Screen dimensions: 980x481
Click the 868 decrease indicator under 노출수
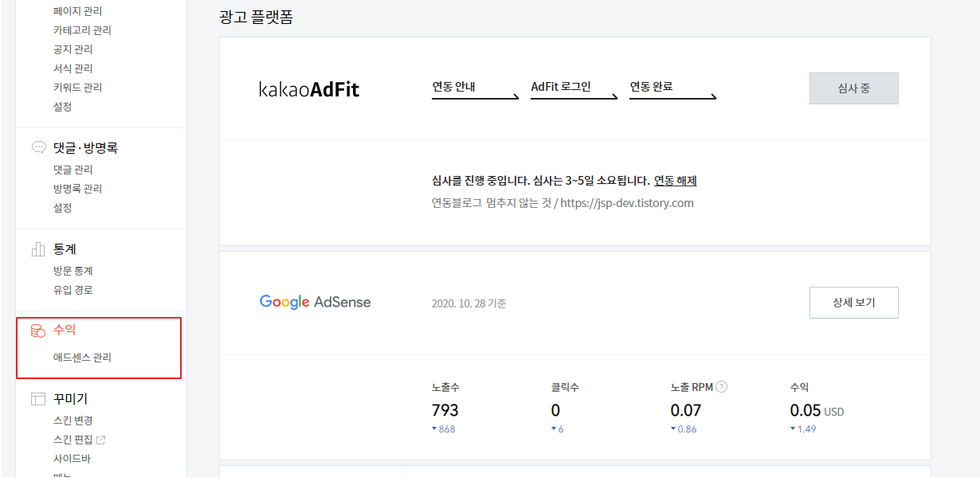(444, 429)
